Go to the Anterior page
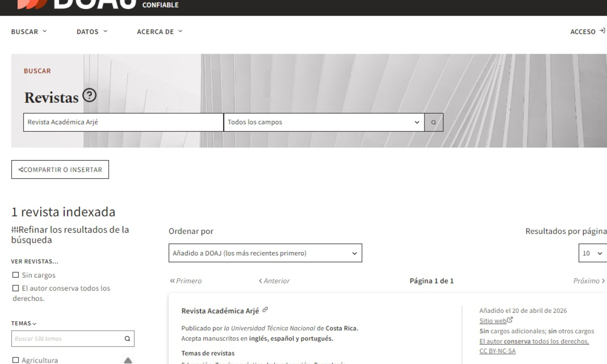Image resolution: width=607 pixels, height=364 pixels. tap(274, 281)
